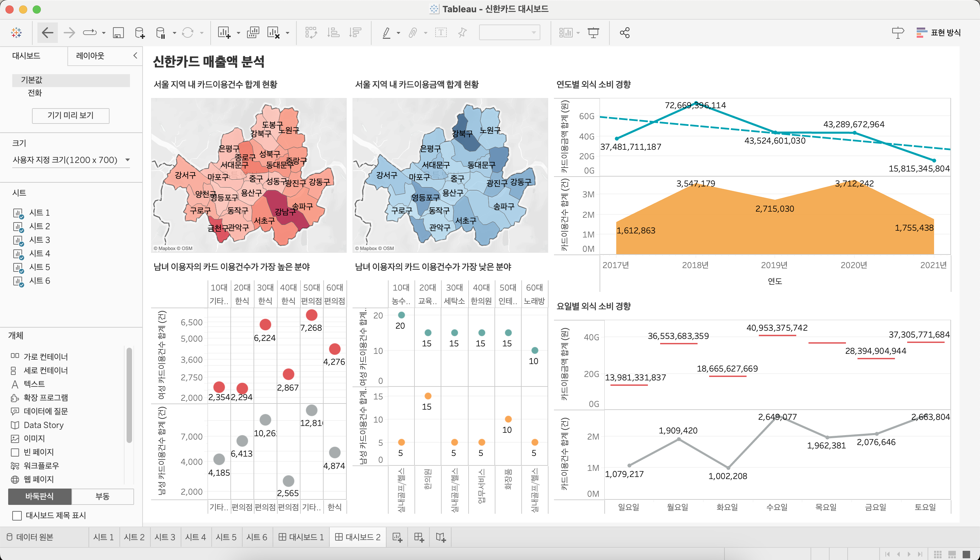Image resolution: width=980 pixels, height=560 pixels.
Task: Click the new dashboard tab icon
Action: point(419,537)
